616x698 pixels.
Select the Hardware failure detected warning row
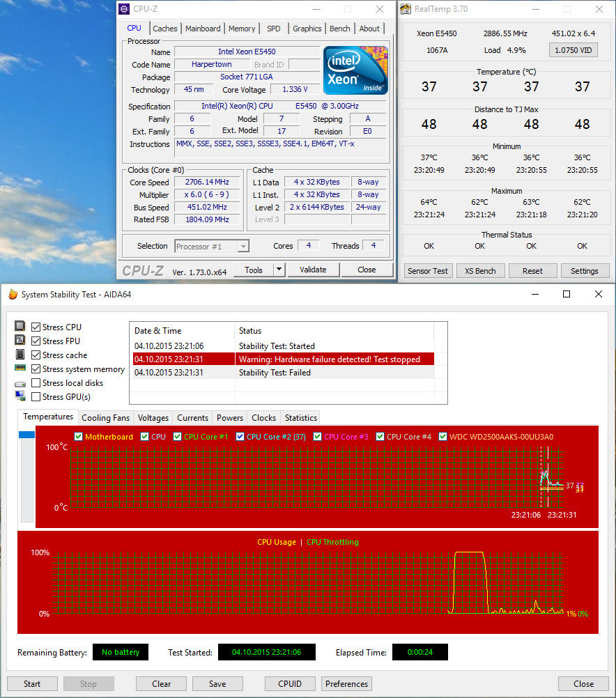pyautogui.click(x=284, y=359)
